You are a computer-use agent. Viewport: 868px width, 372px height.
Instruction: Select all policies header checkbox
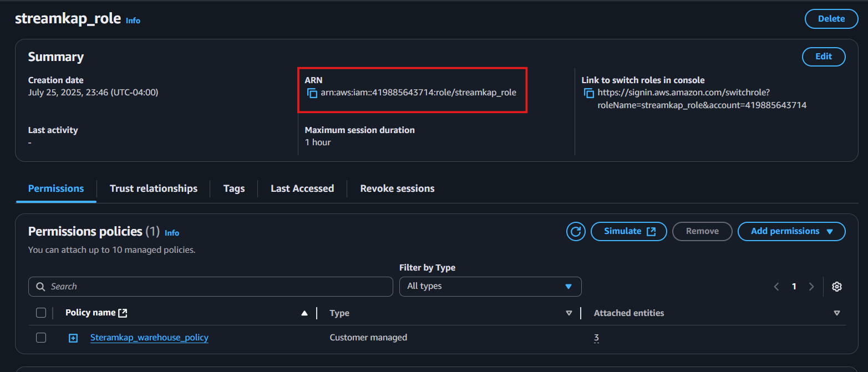41,313
